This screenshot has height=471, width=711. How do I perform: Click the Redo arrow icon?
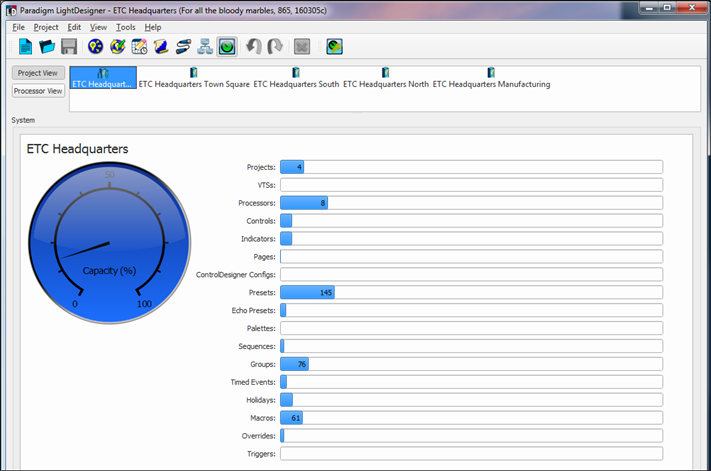tap(275, 46)
